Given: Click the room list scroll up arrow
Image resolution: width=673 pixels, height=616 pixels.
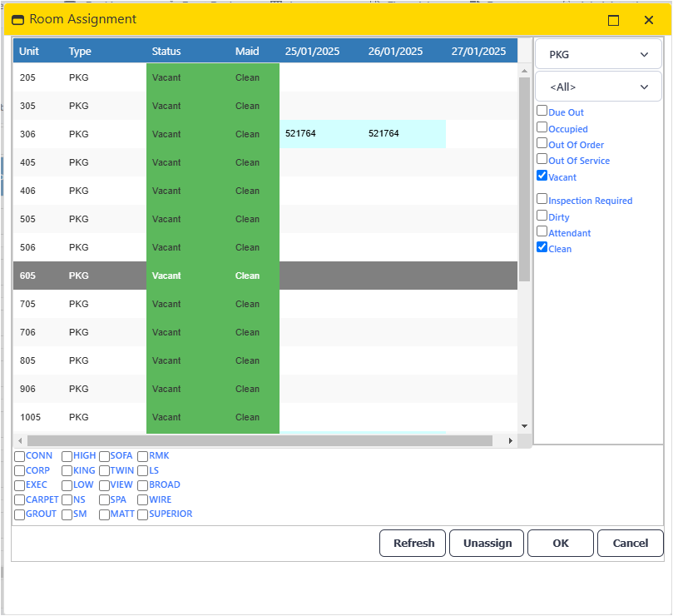Looking at the screenshot, I should [x=524, y=71].
